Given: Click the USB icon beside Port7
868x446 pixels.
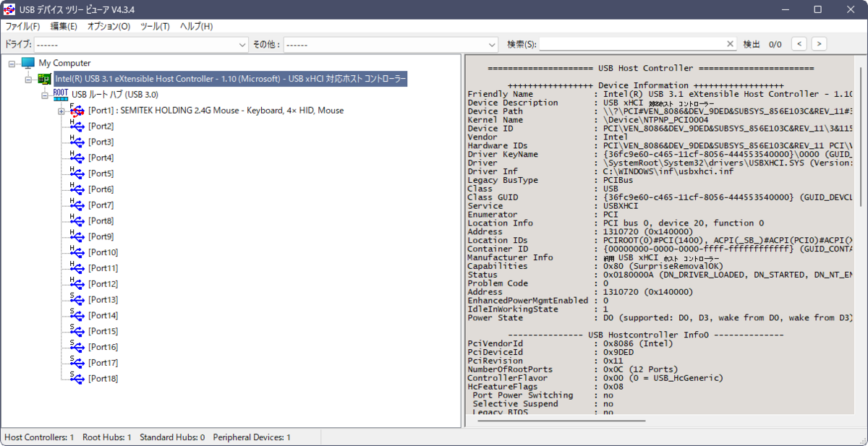Looking at the screenshot, I should point(77,205).
